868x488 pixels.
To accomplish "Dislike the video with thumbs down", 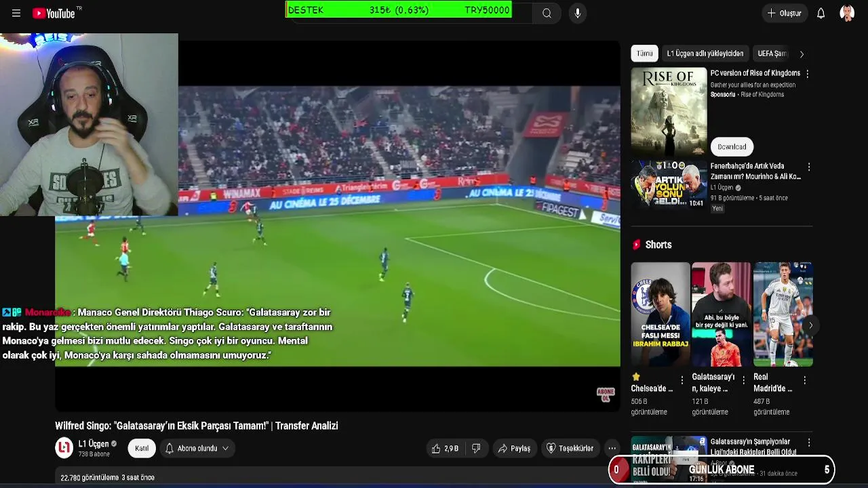I will click(x=476, y=448).
